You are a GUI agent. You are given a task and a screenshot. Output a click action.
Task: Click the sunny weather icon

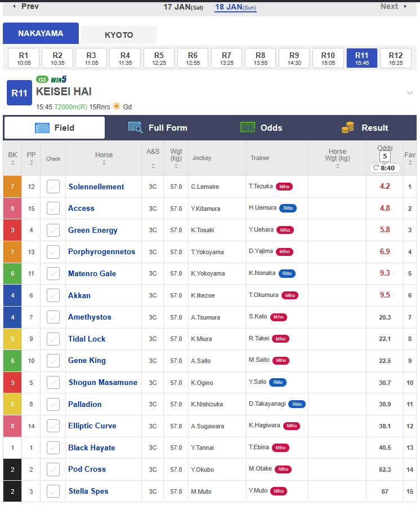pyautogui.click(x=117, y=107)
